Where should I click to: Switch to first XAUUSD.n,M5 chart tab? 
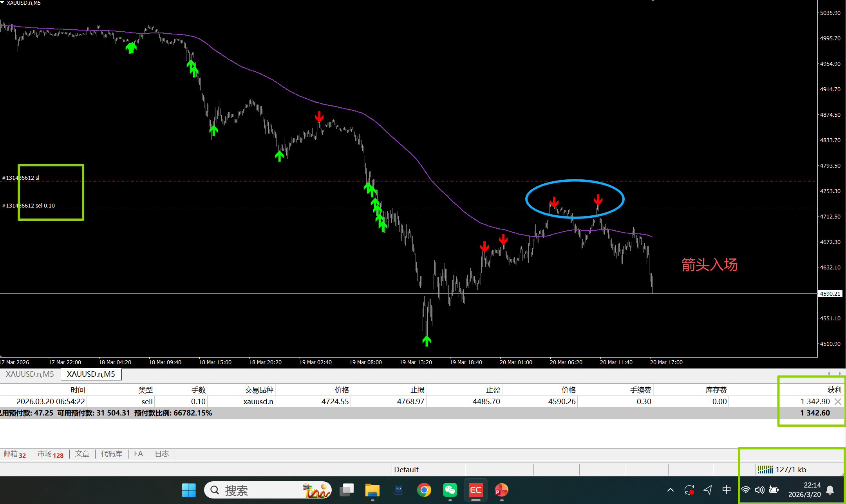point(30,374)
